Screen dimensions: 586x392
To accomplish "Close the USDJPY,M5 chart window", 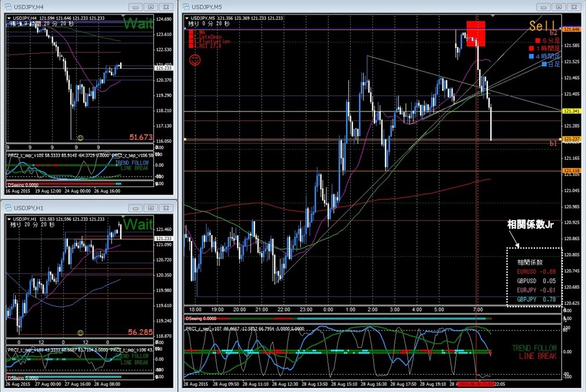I will click(574, 7).
